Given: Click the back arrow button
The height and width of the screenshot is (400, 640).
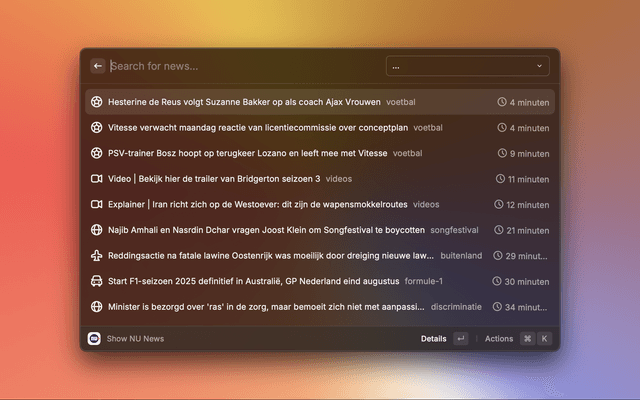Looking at the screenshot, I should [98, 66].
